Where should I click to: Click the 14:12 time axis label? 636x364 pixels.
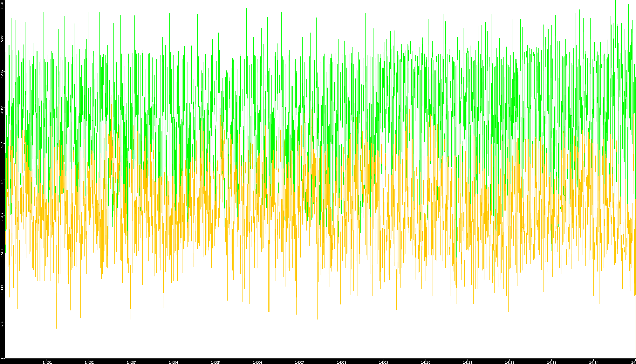(510, 362)
